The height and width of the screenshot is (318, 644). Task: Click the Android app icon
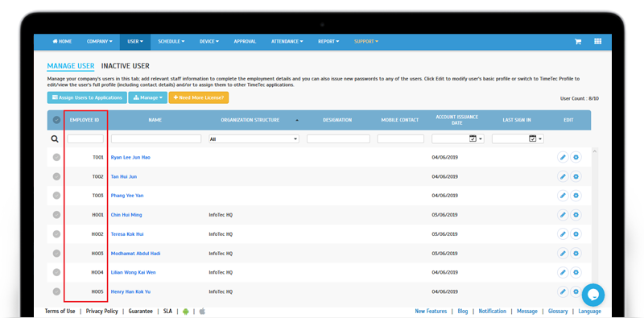[x=186, y=312]
